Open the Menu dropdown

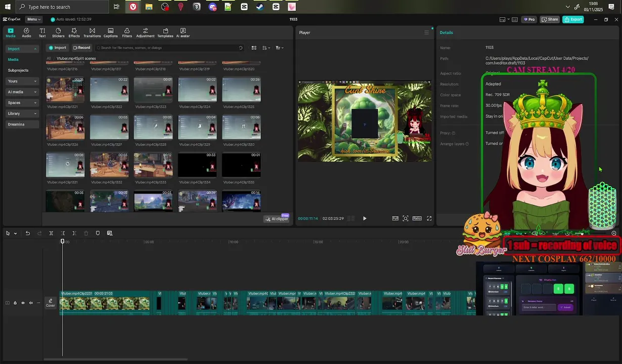click(34, 19)
